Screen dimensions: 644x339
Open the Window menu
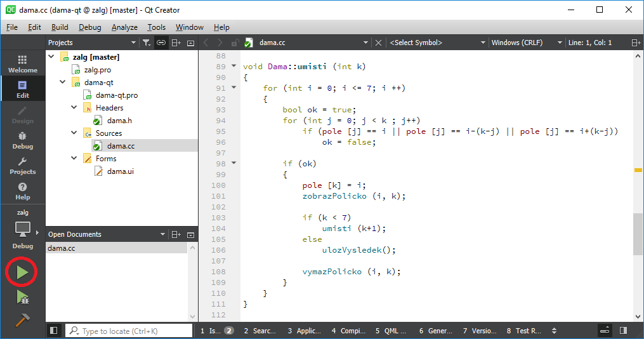pos(189,27)
